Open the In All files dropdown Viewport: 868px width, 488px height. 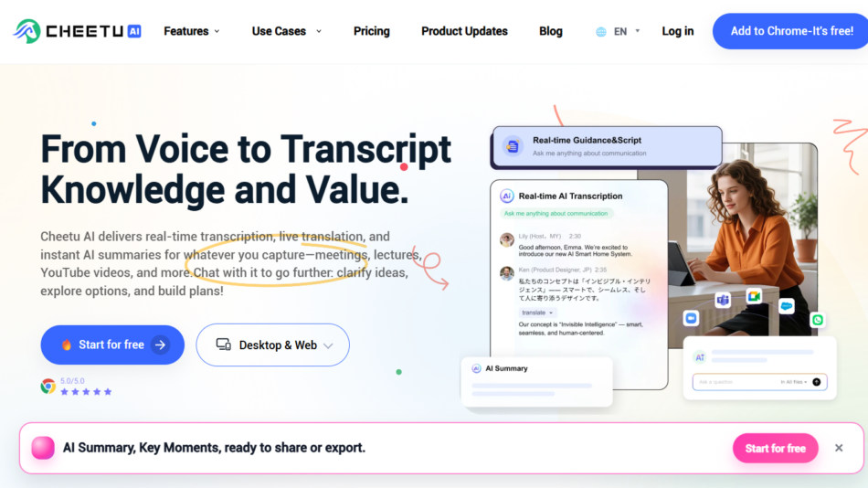pos(794,382)
